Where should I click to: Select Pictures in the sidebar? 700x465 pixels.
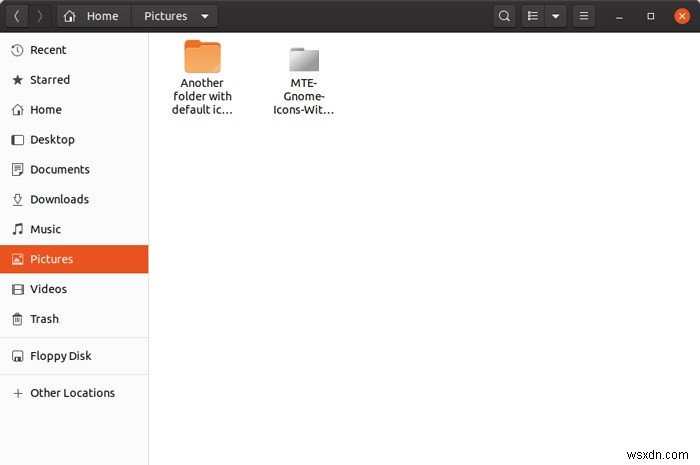[74, 259]
